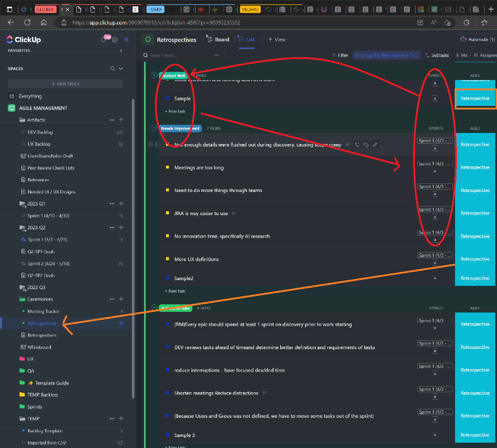Open ClickUp settings gear icon

[x=114, y=39]
